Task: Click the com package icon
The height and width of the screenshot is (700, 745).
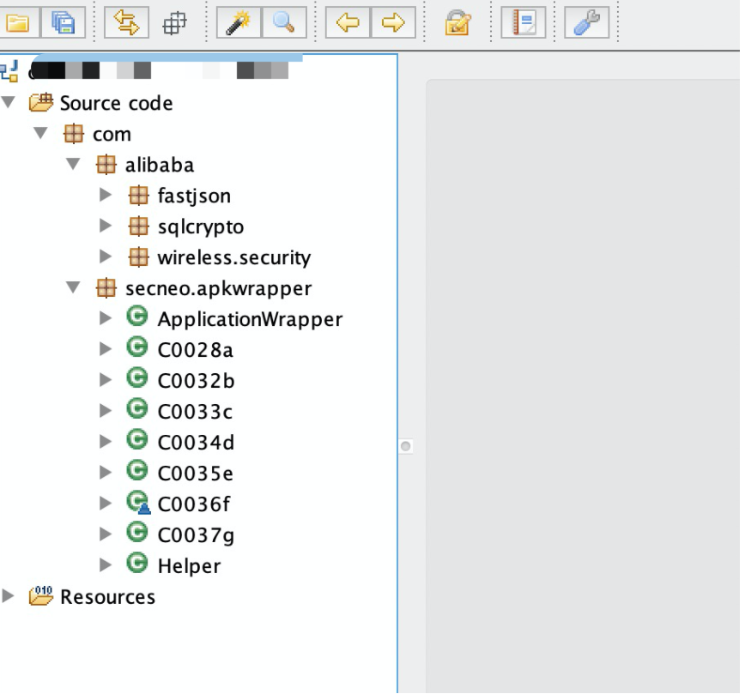Action: [74, 134]
